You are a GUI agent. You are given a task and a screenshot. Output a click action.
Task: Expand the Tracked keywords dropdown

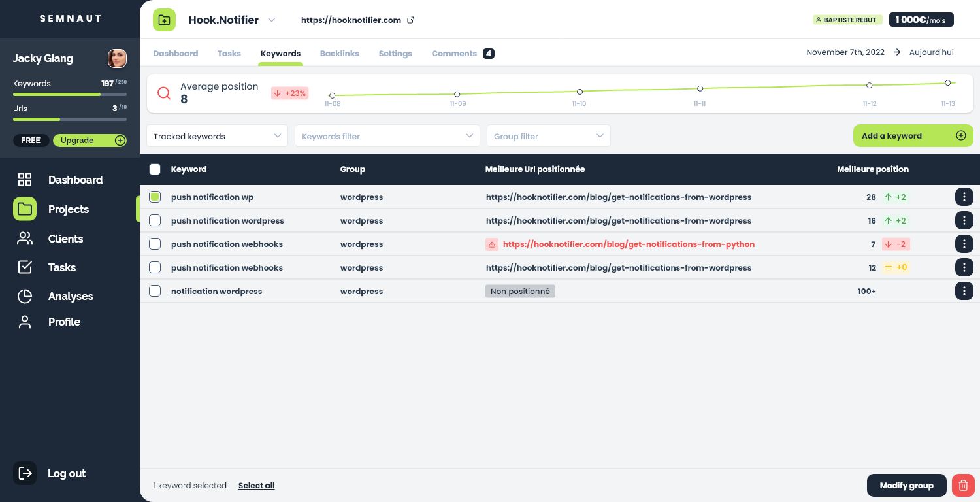(217, 136)
